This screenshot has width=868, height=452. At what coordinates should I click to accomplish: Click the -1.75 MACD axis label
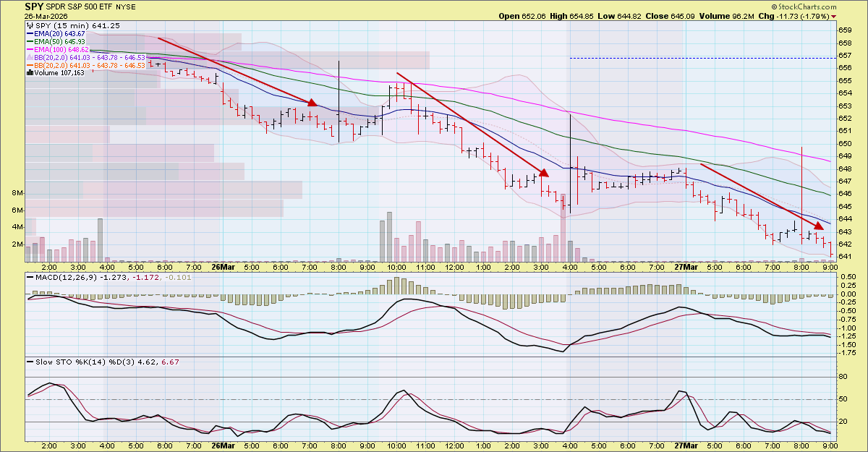point(846,353)
